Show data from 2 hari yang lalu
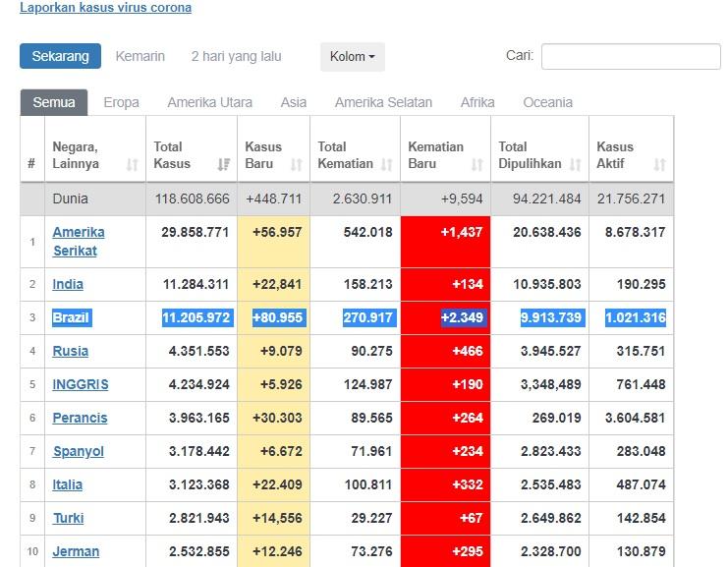This screenshot has width=728, height=567. point(236,56)
